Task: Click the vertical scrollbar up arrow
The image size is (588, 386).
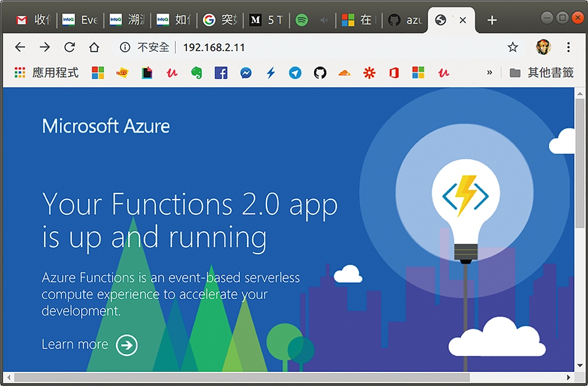Action: pyautogui.click(x=580, y=94)
